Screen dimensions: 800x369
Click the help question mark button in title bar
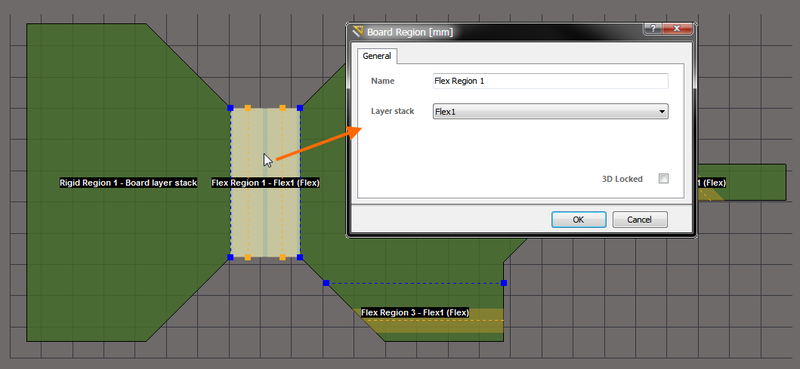(x=653, y=29)
